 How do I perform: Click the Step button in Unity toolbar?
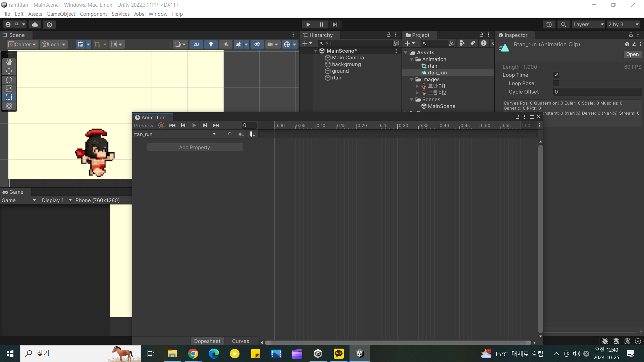coord(335,24)
